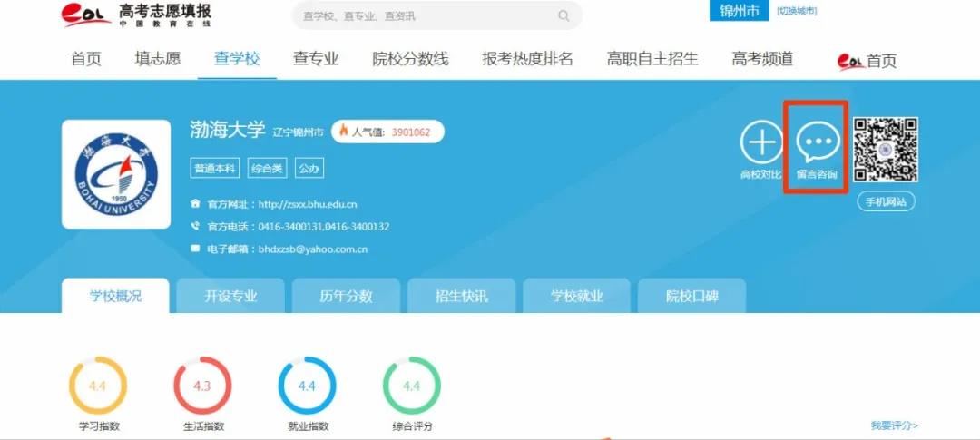The height and width of the screenshot is (440, 980).
Task: Focus the 查学校、查专业 search field
Action: pyautogui.click(x=436, y=16)
